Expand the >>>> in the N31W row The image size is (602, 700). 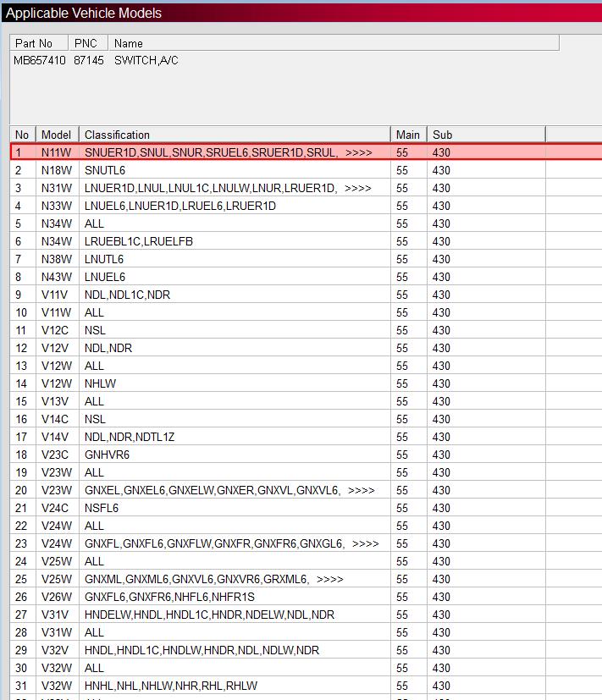[357, 188]
